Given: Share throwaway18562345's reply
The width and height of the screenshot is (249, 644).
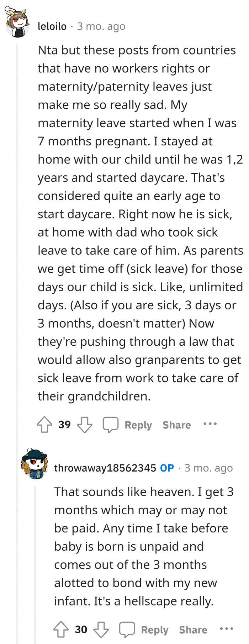Looking at the screenshot, I should [193, 630].
